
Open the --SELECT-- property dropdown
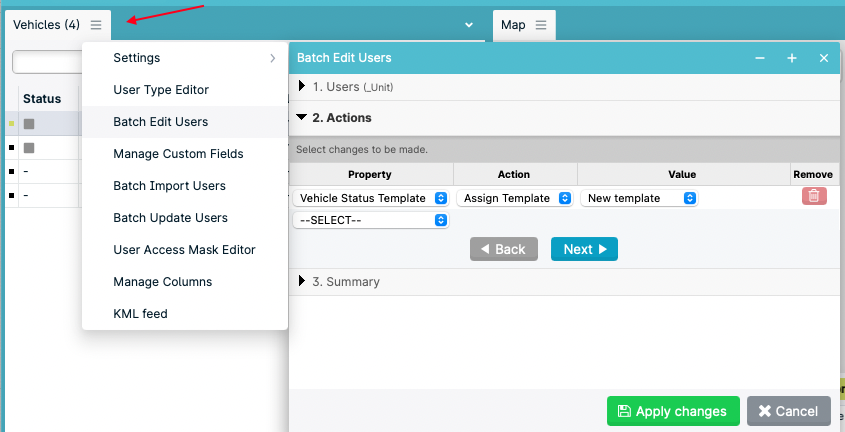point(371,220)
